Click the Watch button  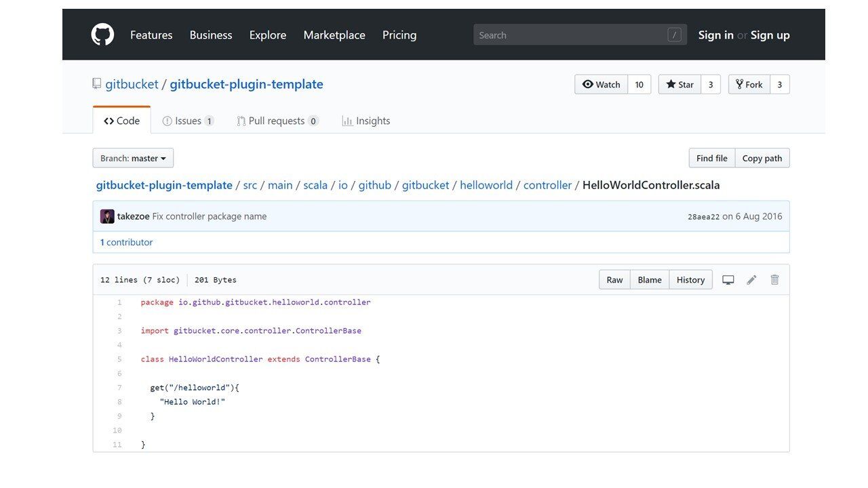[x=601, y=85]
